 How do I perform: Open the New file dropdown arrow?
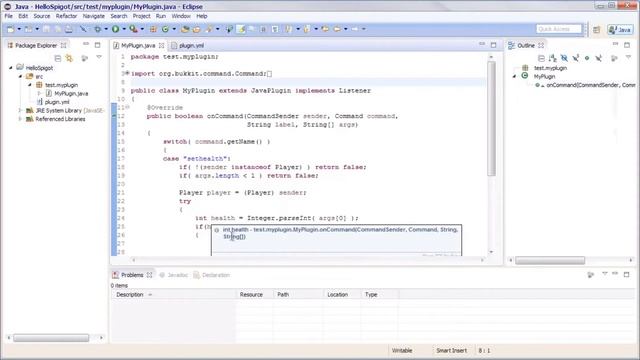pyautogui.click(x=19, y=29)
